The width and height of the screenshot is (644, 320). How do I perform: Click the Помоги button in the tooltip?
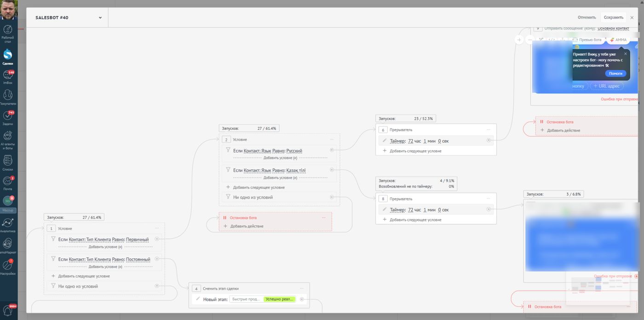pos(615,74)
